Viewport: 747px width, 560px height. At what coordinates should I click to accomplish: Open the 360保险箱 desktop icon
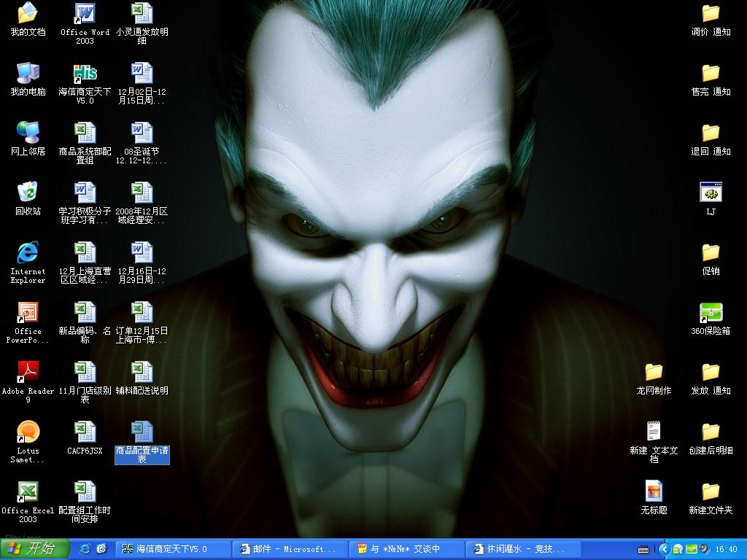pyautogui.click(x=711, y=313)
